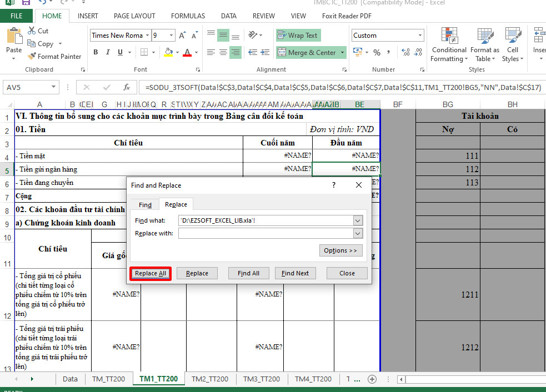Open the font size dropdown
The image size is (546, 392).
171,35
